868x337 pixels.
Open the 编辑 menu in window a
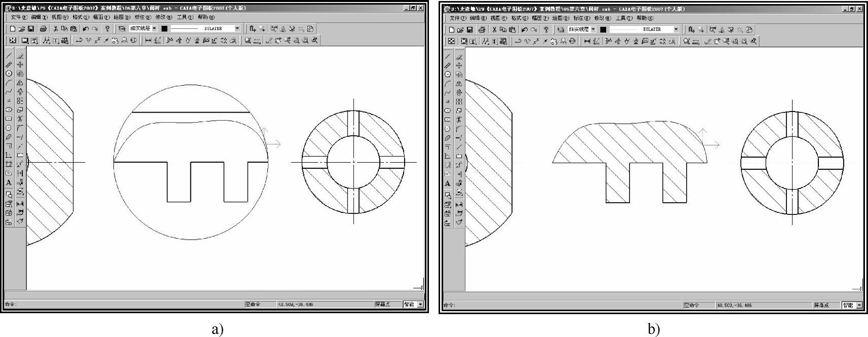(x=40, y=17)
